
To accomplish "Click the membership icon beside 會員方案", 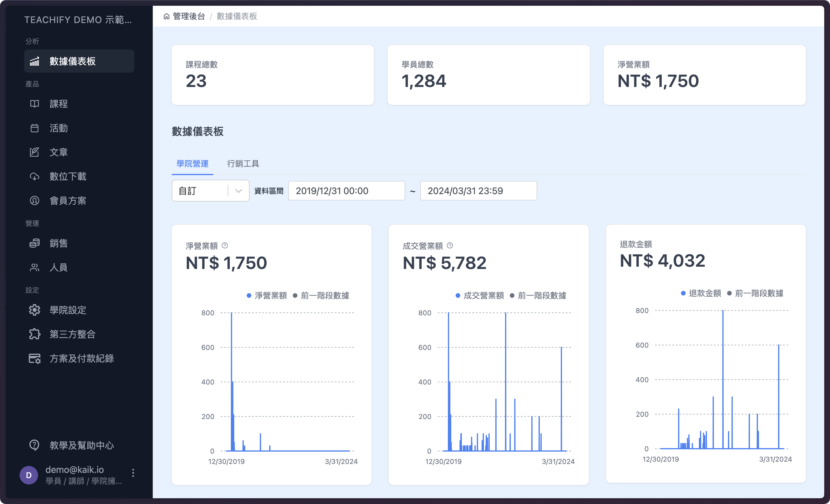I will point(34,201).
